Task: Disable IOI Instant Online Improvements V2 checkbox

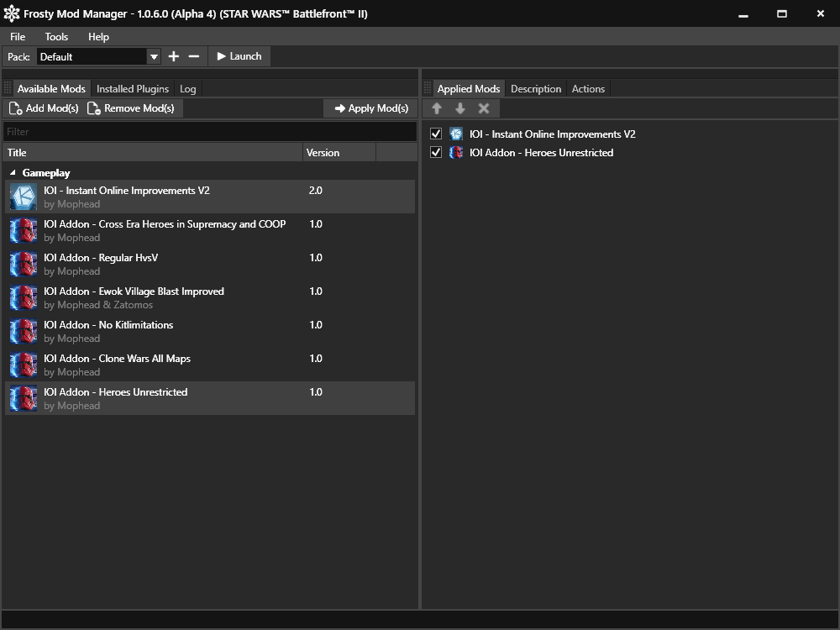Action: (436, 134)
